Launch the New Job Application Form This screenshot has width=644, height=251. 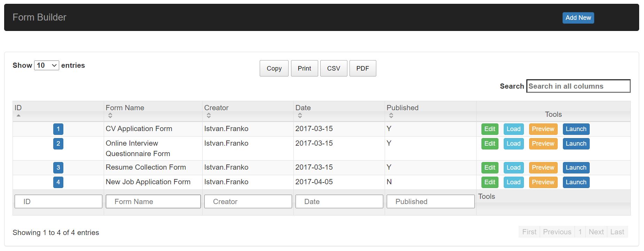(x=576, y=182)
